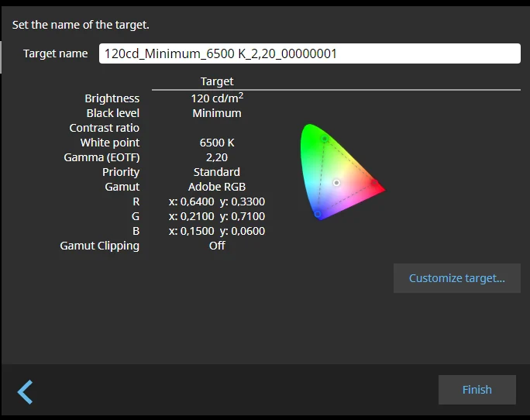Click the Gamut value Adobe RGB

pos(217,187)
